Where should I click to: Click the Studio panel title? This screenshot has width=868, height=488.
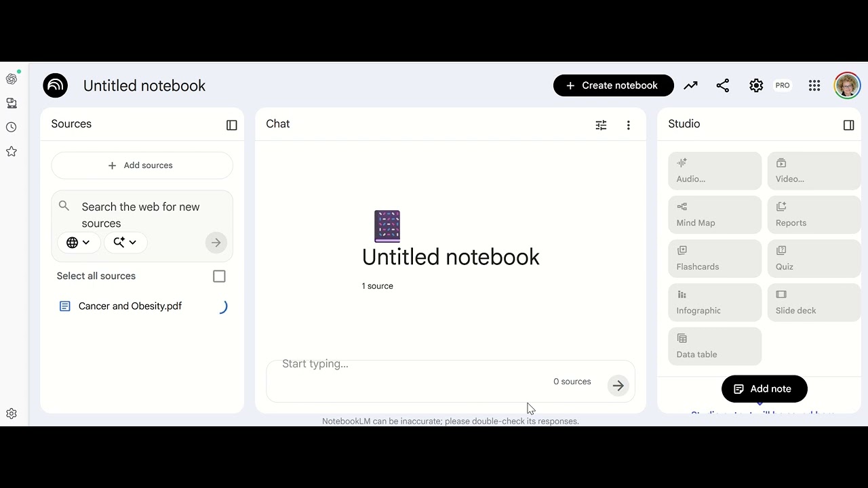coord(684,124)
